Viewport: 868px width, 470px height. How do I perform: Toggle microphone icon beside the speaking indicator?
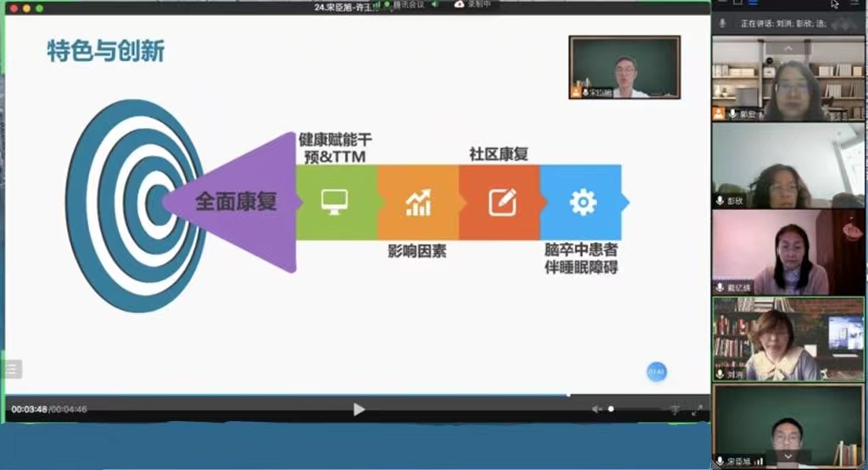(x=722, y=23)
